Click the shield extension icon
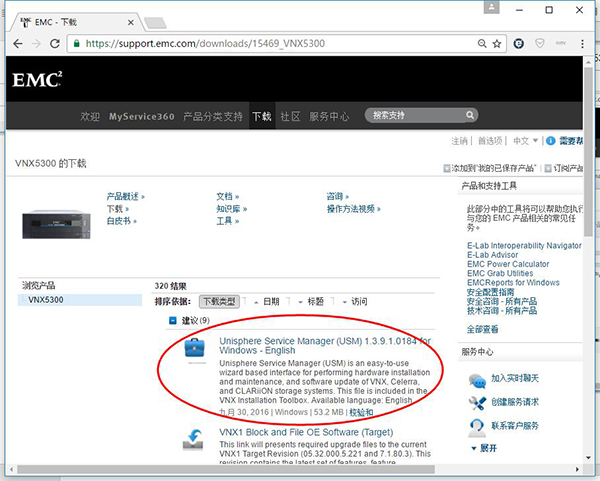Viewport: 600px width, 481px height. click(x=540, y=43)
